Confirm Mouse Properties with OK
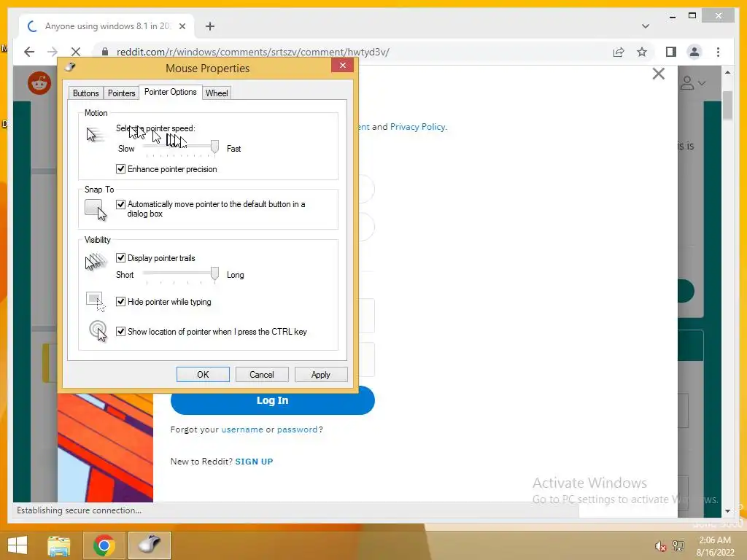This screenshot has height=560, width=747. coord(203,375)
